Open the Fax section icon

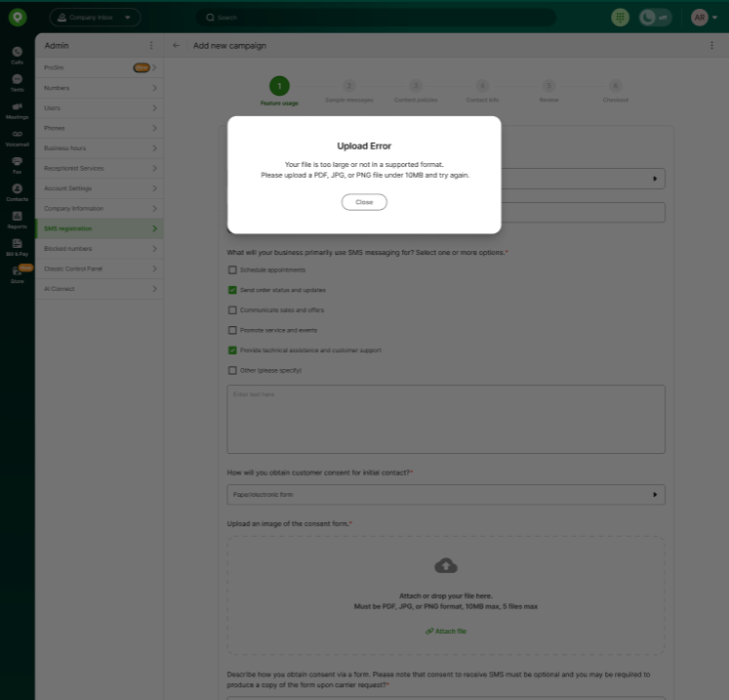point(17,163)
